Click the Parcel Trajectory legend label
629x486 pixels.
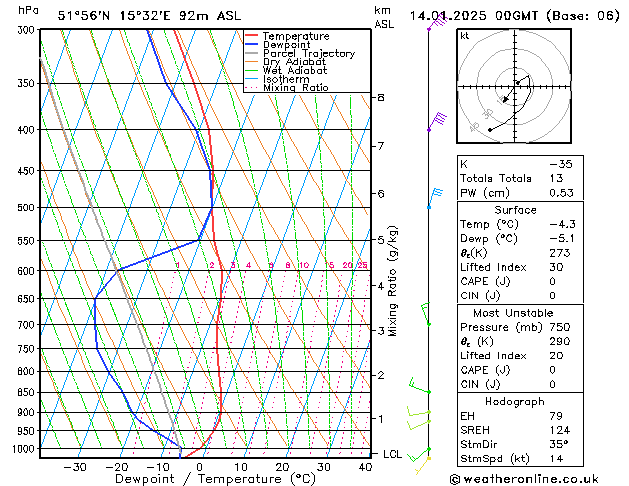309,53
